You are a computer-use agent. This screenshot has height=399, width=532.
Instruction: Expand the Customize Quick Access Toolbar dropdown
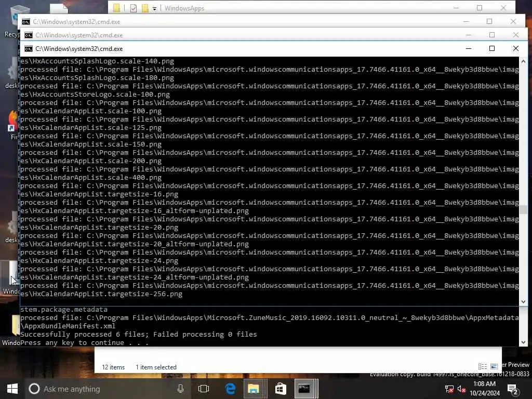click(x=154, y=8)
